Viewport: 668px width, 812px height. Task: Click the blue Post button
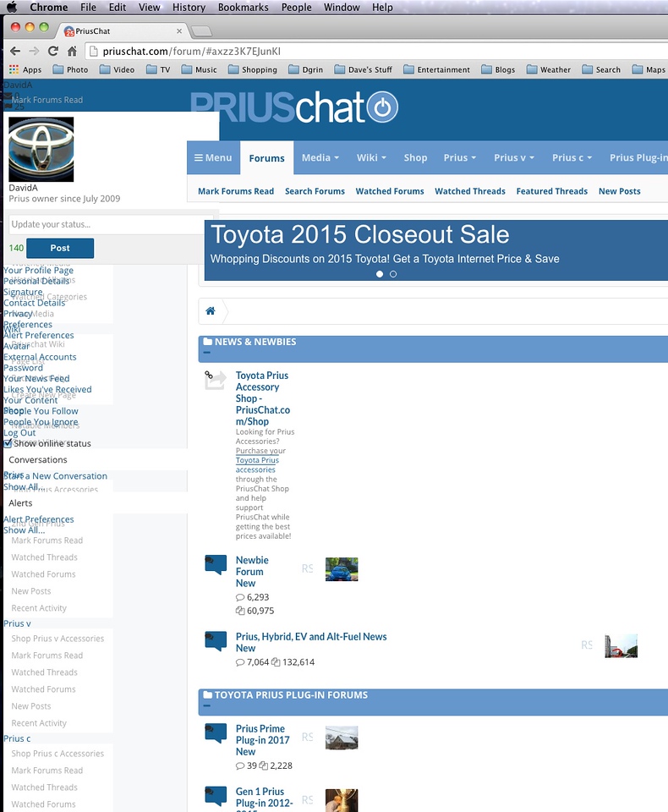pos(60,248)
